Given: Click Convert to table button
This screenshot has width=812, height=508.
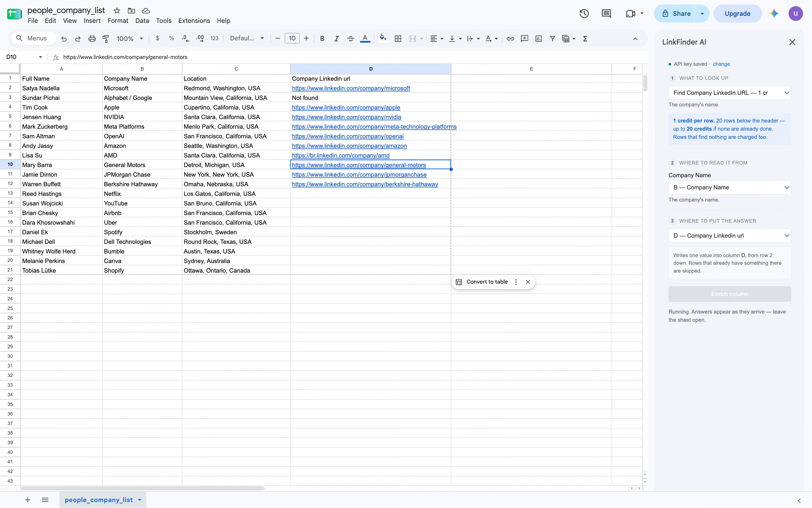Looking at the screenshot, I should (x=482, y=282).
